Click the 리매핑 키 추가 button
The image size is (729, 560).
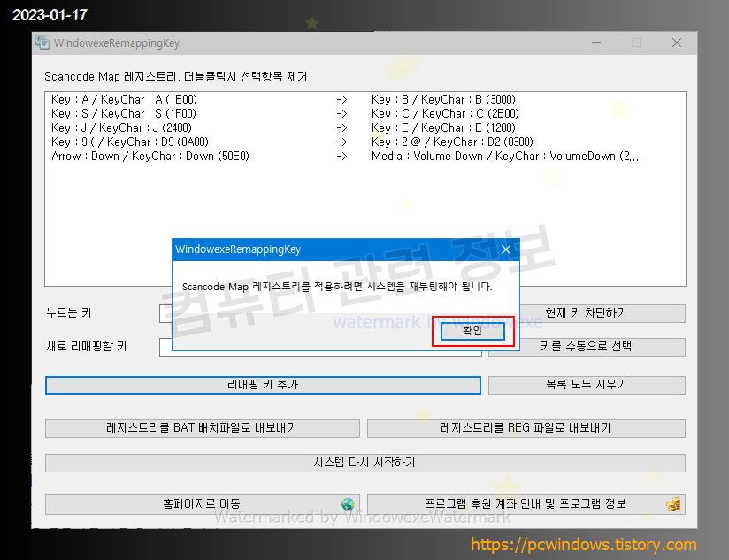(263, 385)
